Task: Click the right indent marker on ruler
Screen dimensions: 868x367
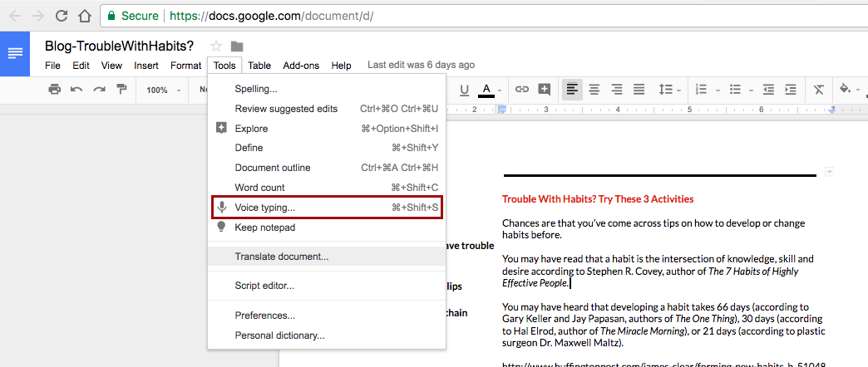Action: pyautogui.click(x=832, y=110)
